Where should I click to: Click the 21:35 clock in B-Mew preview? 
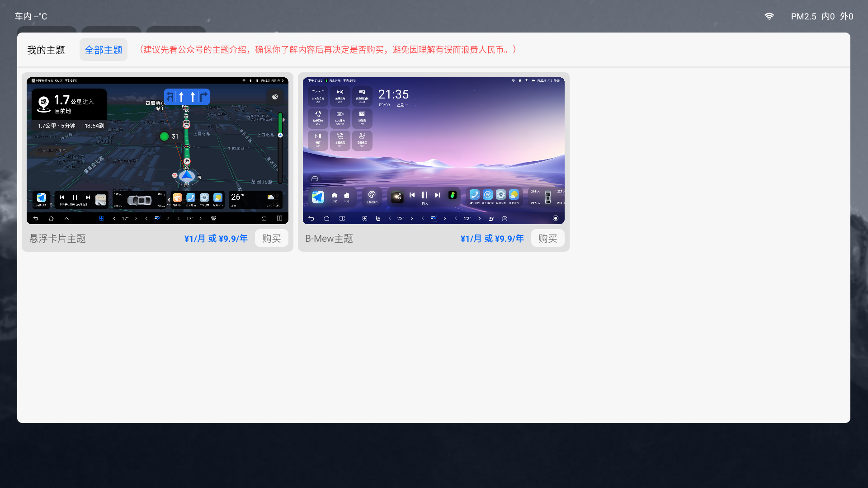[393, 94]
